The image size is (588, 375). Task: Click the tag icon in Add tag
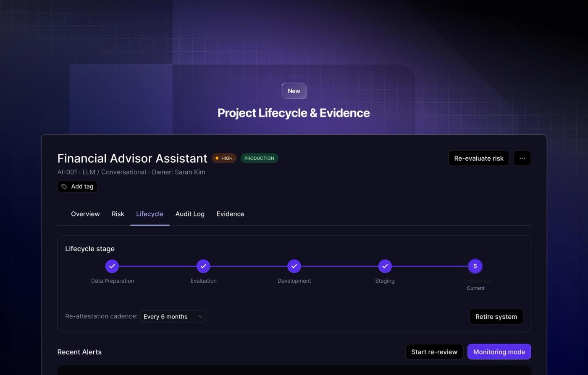tap(64, 187)
